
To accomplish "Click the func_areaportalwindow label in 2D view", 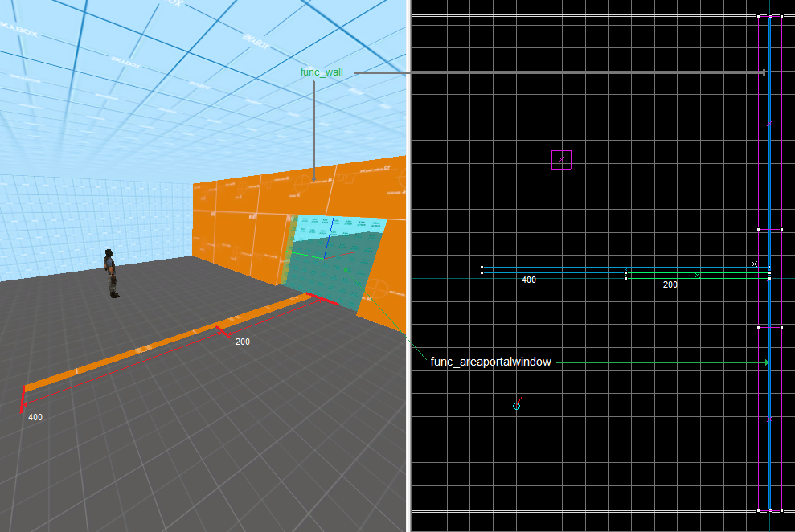I will point(491,362).
